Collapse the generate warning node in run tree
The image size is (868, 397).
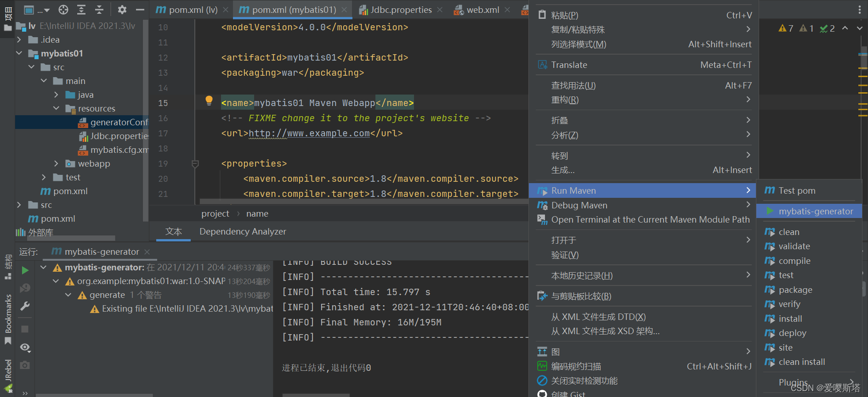pos(68,295)
